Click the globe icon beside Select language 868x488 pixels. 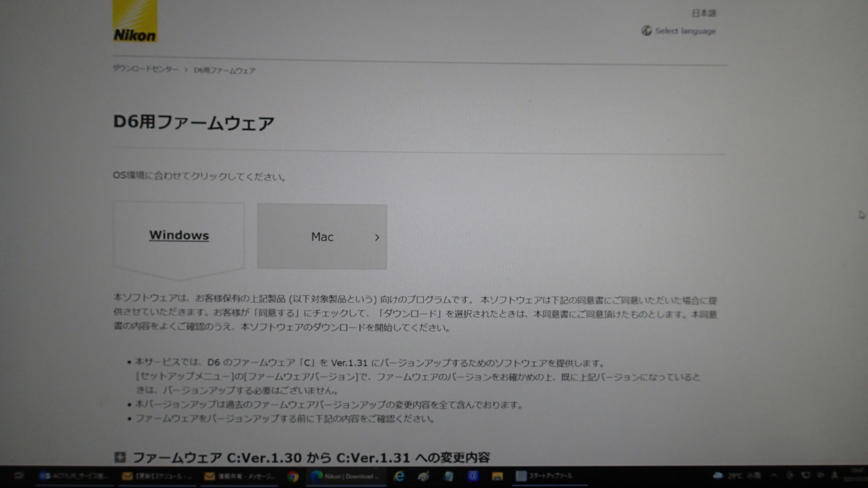(646, 31)
